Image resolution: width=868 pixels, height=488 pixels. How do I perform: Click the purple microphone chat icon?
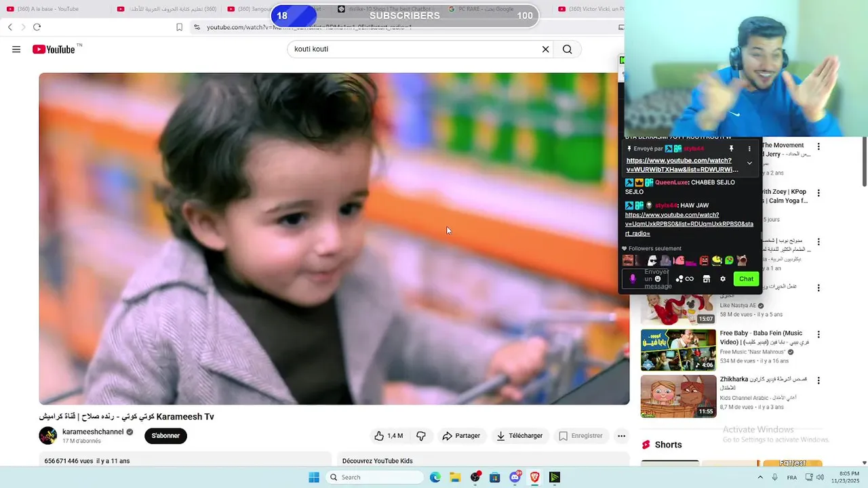coord(633,279)
